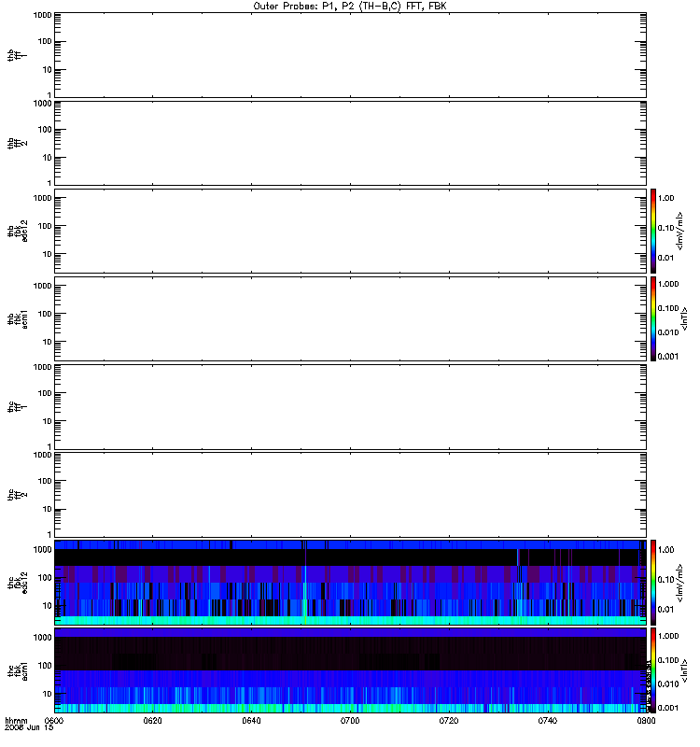The width and height of the screenshot is (700, 747).
Task: Click '1.000' on thc fbk scm1 color scale
Action: (x=668, y=636)
